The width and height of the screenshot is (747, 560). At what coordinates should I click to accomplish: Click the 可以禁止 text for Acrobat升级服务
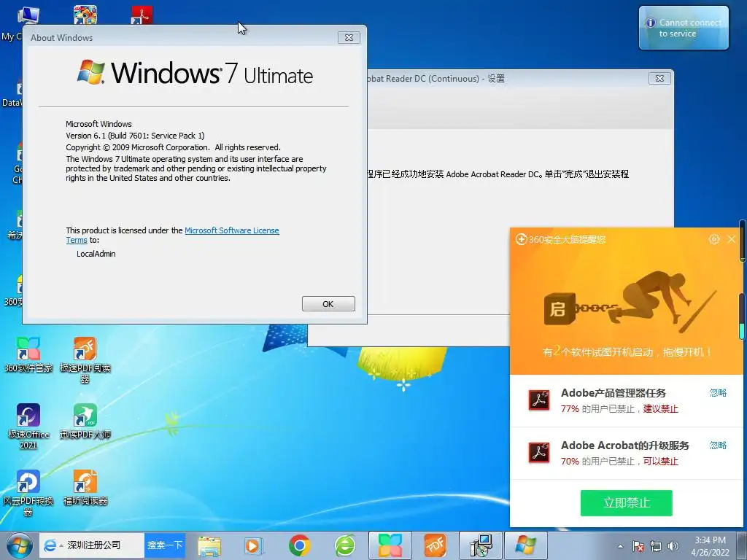[660, 461]
